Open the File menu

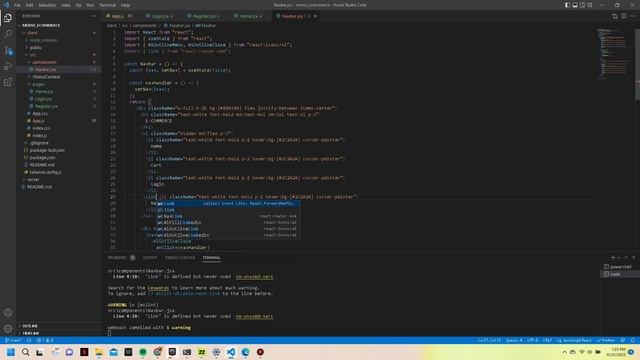point(17,5)
